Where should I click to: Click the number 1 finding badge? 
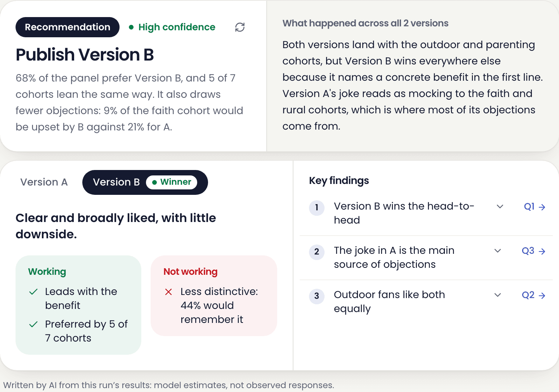pos(317,208)
